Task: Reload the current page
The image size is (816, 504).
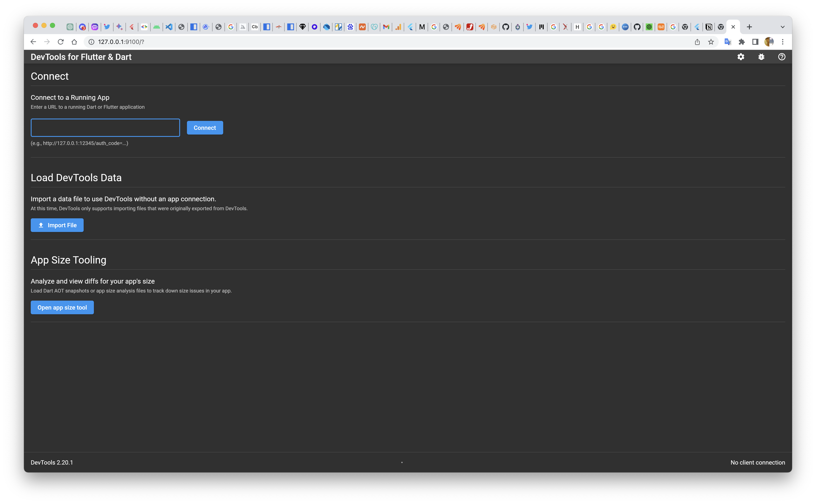Action: (x=60, y=42)
